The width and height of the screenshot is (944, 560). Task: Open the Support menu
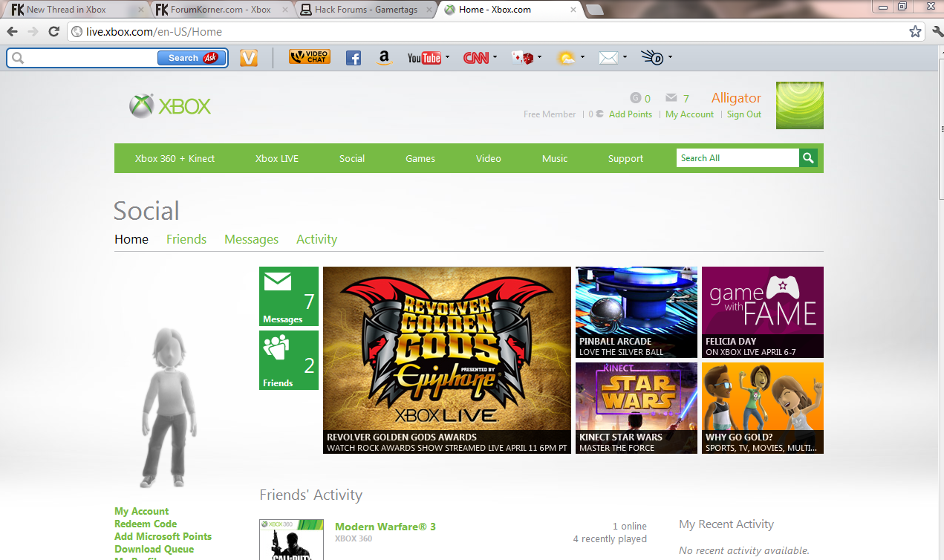tap(626, 158)
